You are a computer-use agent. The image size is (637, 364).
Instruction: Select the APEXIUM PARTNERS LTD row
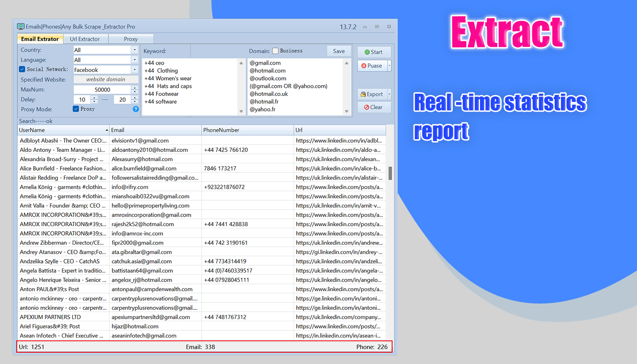201,317
